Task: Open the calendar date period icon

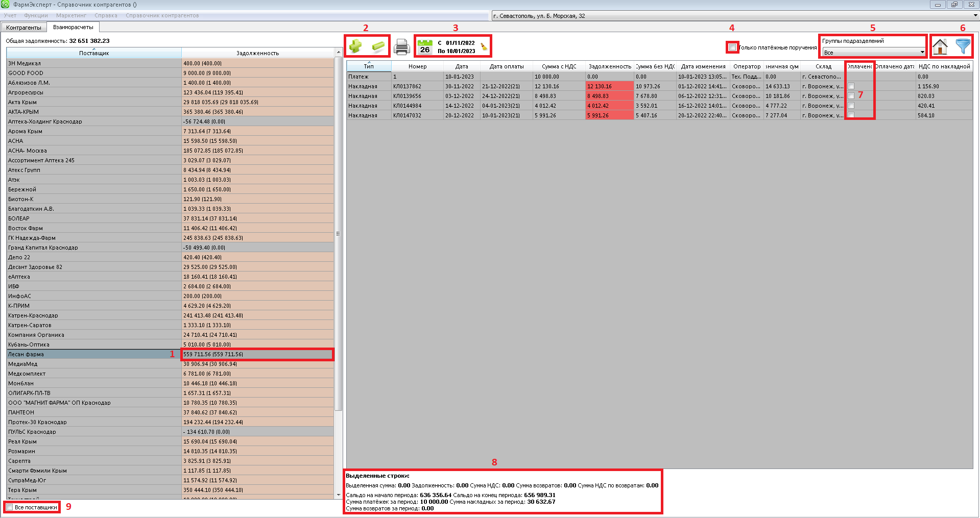Action: pos(424,47)
